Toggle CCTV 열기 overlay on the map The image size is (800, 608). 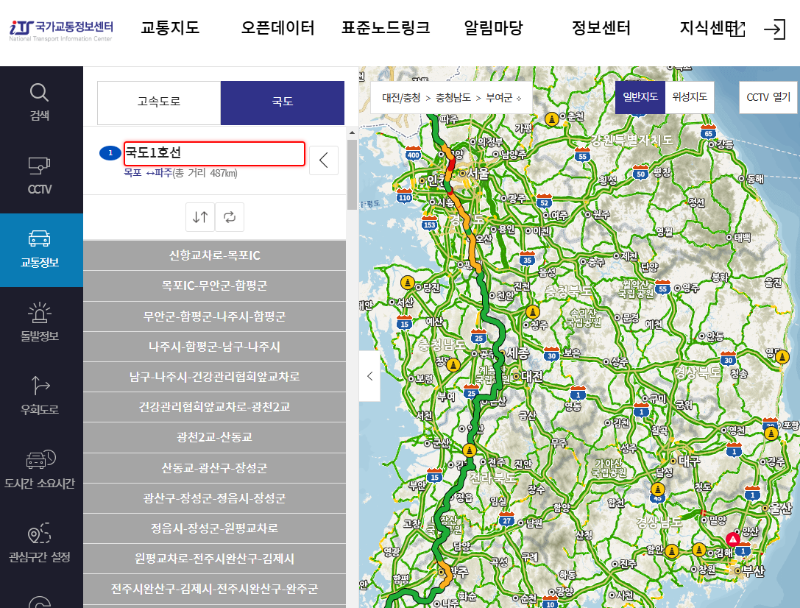767,97
